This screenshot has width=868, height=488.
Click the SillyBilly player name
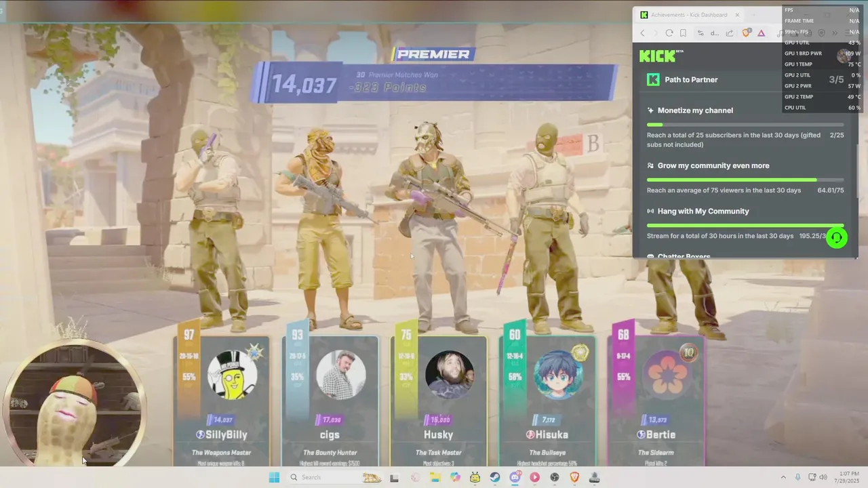click(226, 434)
